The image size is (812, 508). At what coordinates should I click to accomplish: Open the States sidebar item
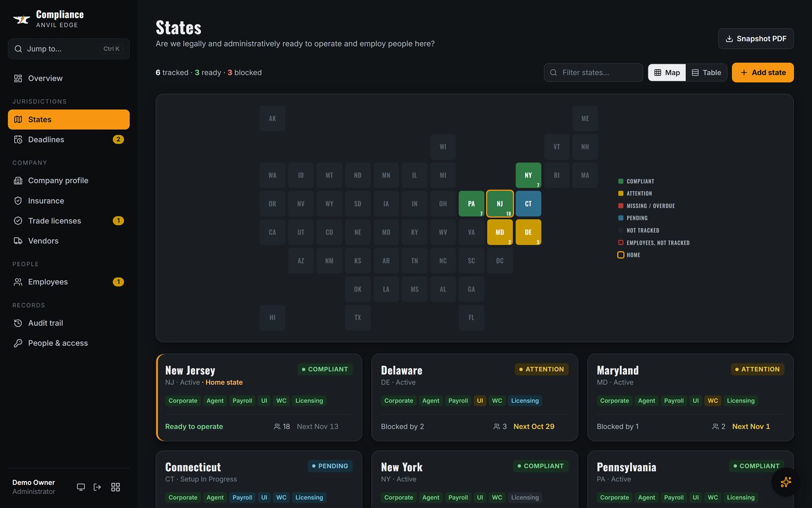69,119
